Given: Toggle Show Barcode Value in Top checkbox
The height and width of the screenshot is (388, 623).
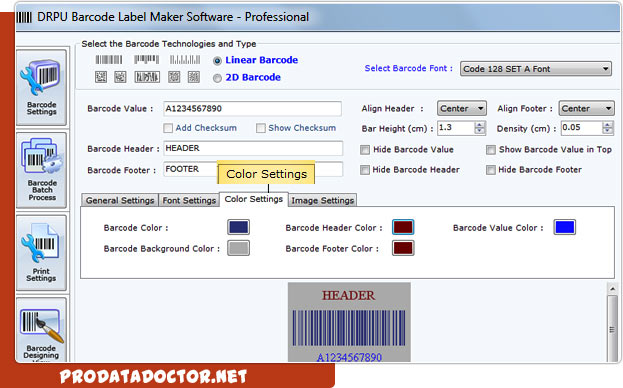Looking at the screenshot, I should (x=491, y=150).
